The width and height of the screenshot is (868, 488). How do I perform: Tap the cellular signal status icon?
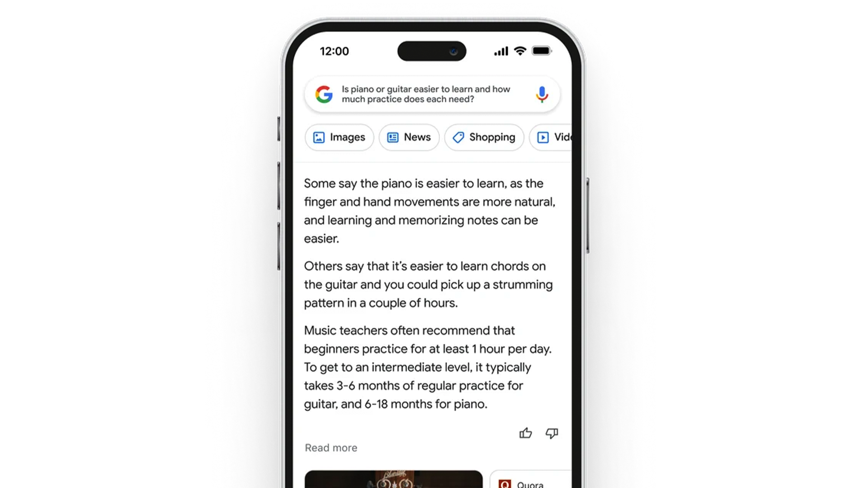click(501, 51)
